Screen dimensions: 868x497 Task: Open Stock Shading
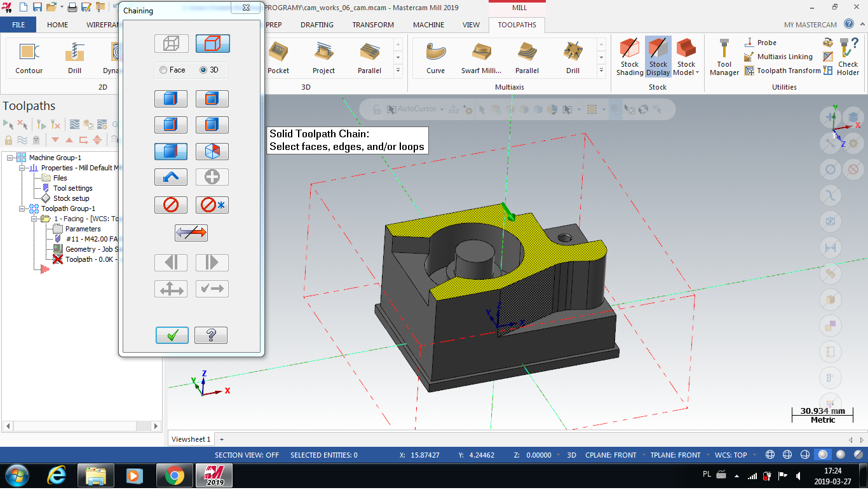pyautogui.click(x=630, y=57)
